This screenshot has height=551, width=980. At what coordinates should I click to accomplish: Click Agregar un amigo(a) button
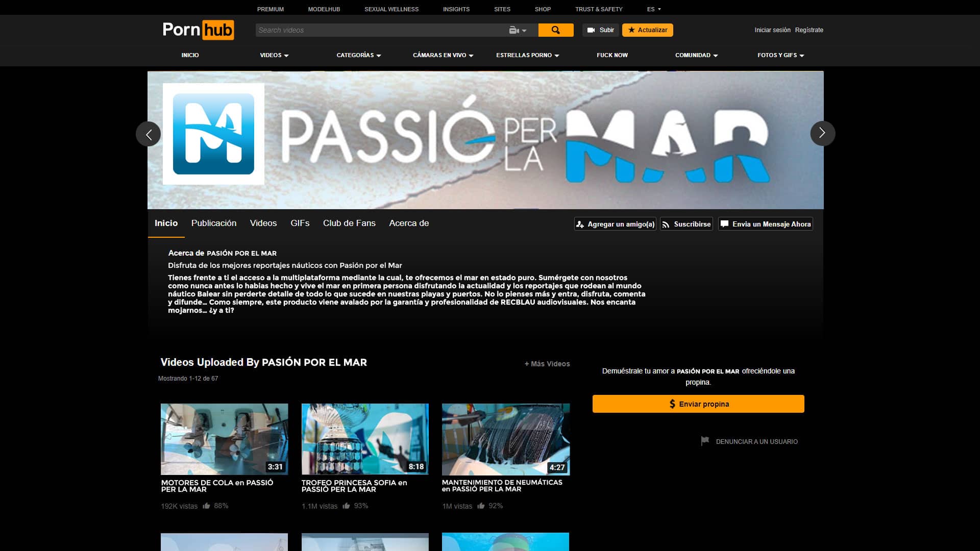click(x=615, y=224)
